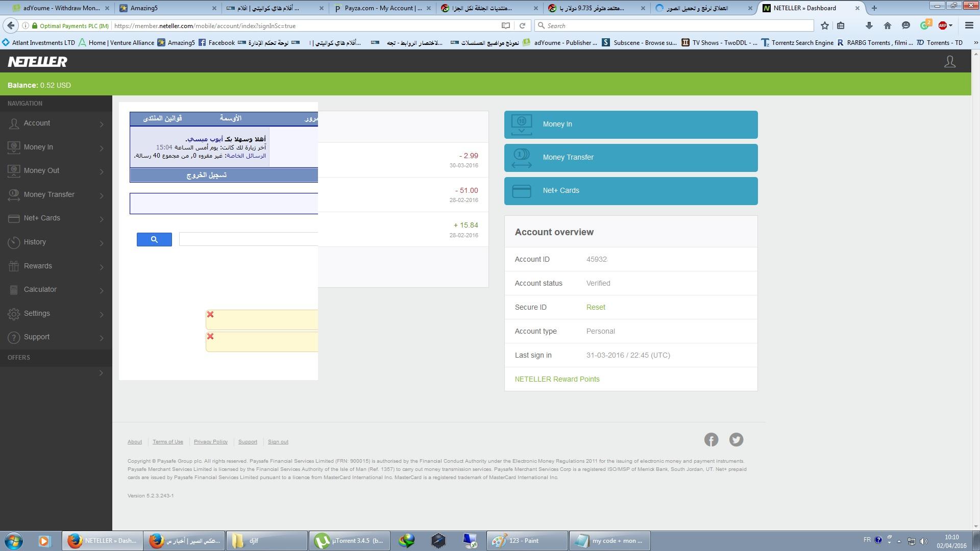Image resolution: width=980 pixels, height=551 pixels.
Task: Click the NETELLER logo
Action: coord(37,62)
